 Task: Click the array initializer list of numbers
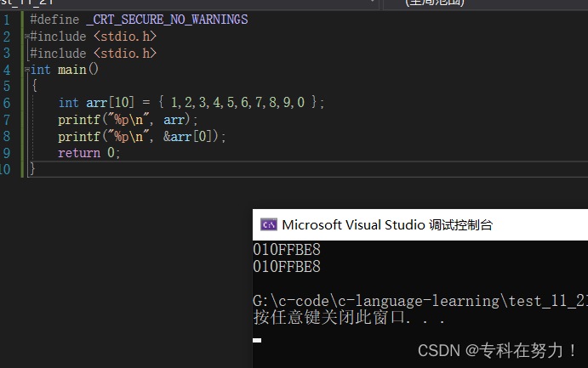click(x=237, y=102)
